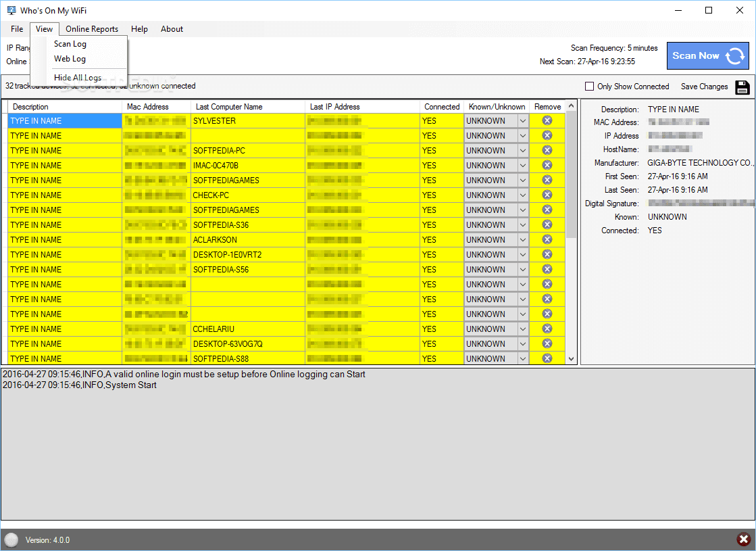Remove the SOFTPEDIA-PC device row

pyautogui.click(x=547, y=150)
